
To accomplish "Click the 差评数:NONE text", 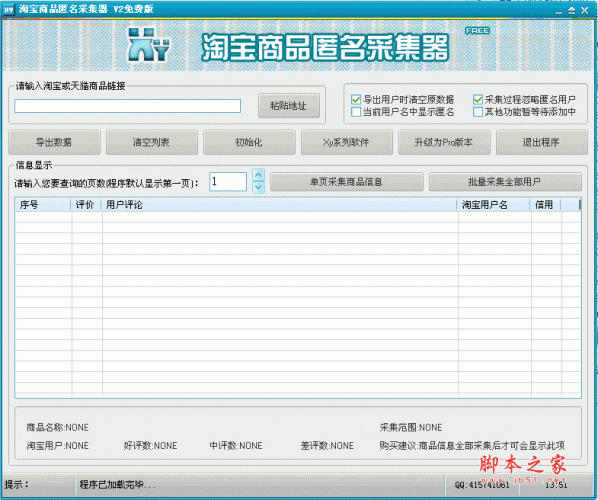I will 327,445.
